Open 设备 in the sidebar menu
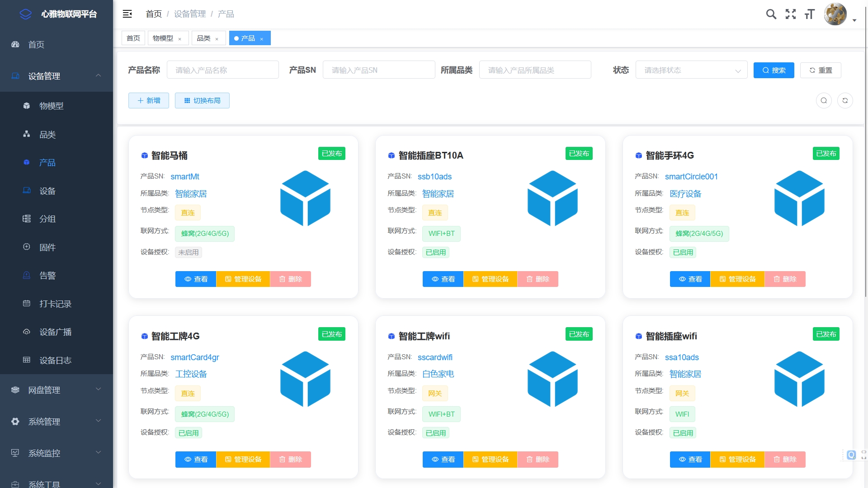 [47, 191]
